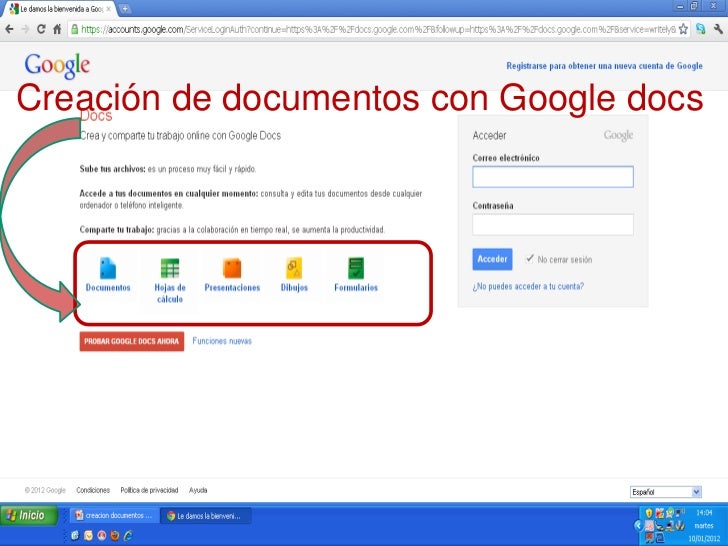
Task: Click the red round quick launch icon
Action: tap(101, 535)
